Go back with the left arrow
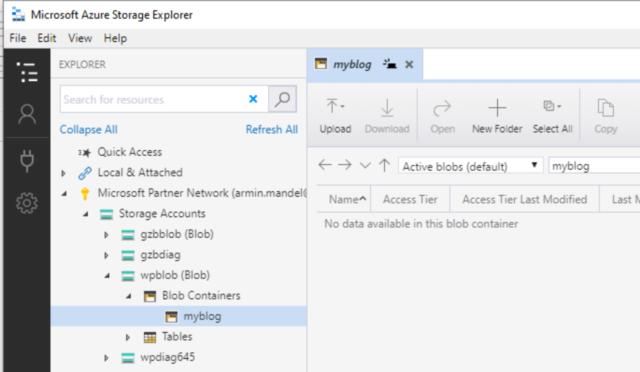 click(x=325, y=165)
